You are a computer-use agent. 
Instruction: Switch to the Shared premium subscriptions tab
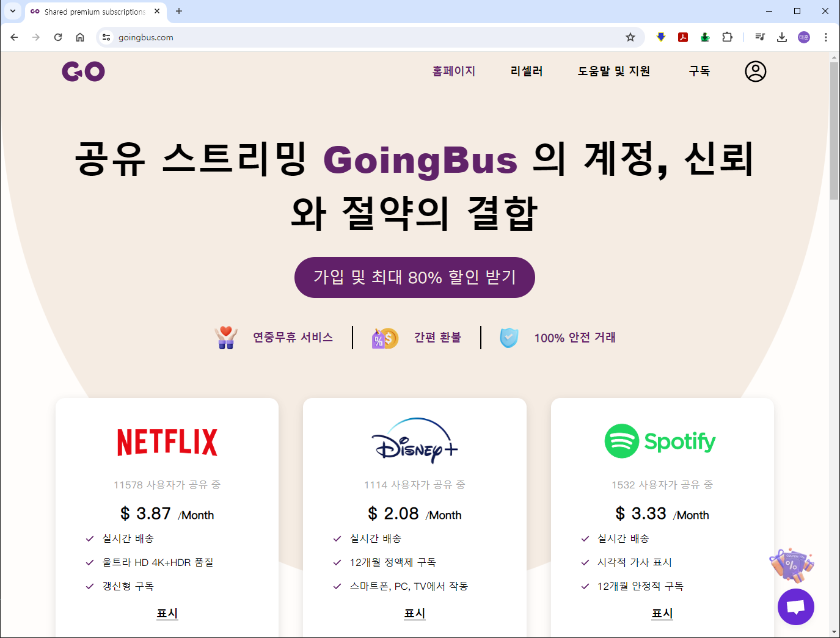(95, 12)
